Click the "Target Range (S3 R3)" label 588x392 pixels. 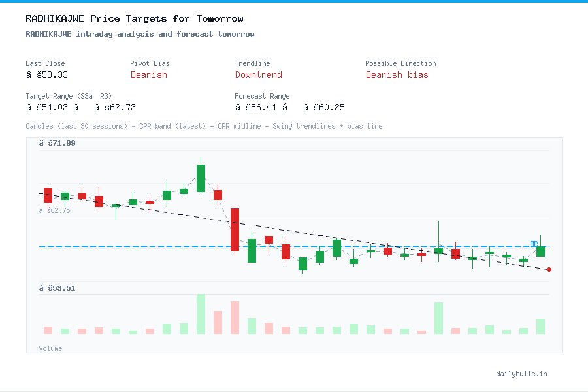tap(69, 96)
